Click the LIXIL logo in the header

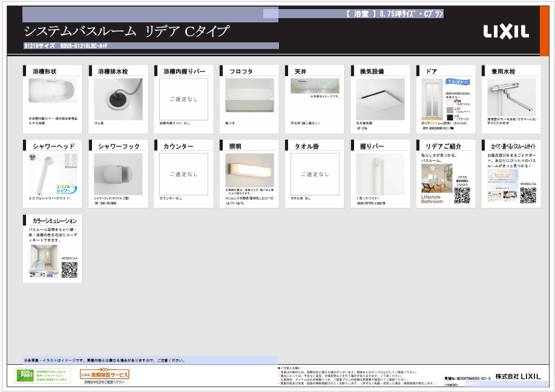pos(506,32)
